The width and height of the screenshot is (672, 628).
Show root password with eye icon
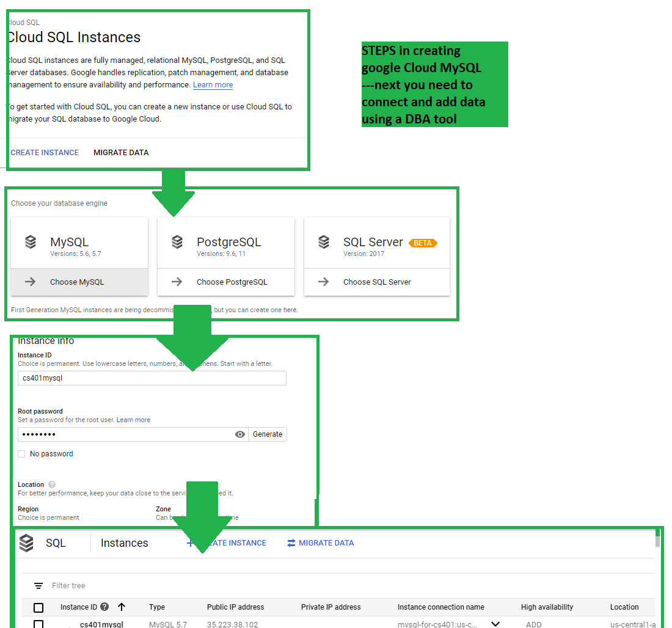[x=240, y=434]
